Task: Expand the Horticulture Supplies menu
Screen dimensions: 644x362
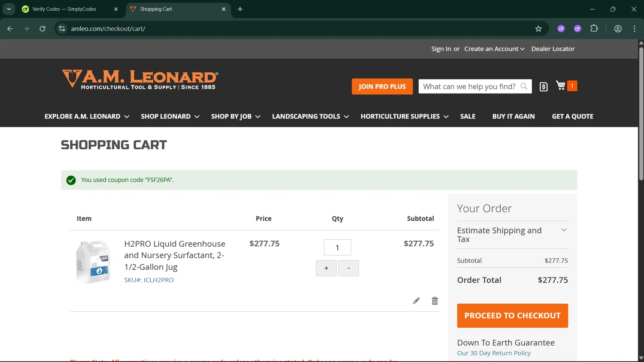Action: pos(404,116)
